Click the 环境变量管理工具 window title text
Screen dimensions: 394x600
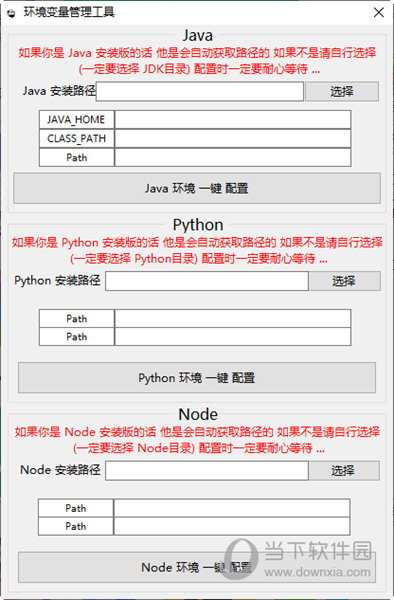point(69,12)
